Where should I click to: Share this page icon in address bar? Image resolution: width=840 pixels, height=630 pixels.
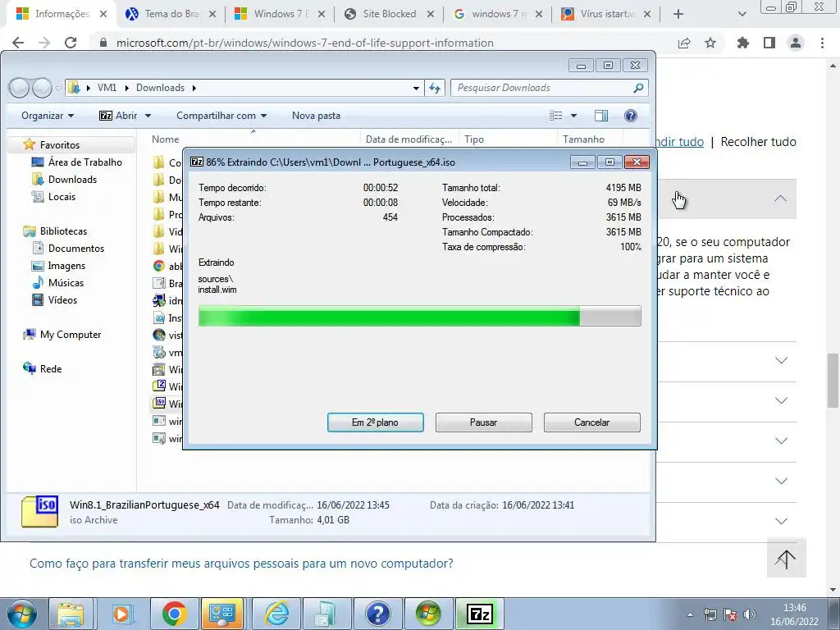684,43
